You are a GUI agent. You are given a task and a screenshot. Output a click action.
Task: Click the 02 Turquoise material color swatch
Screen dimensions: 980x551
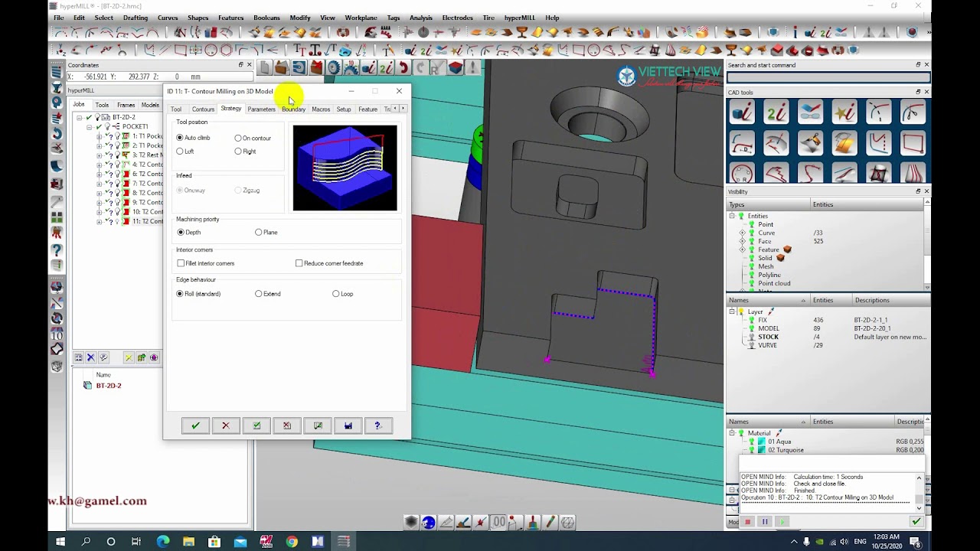coord(761,450)
